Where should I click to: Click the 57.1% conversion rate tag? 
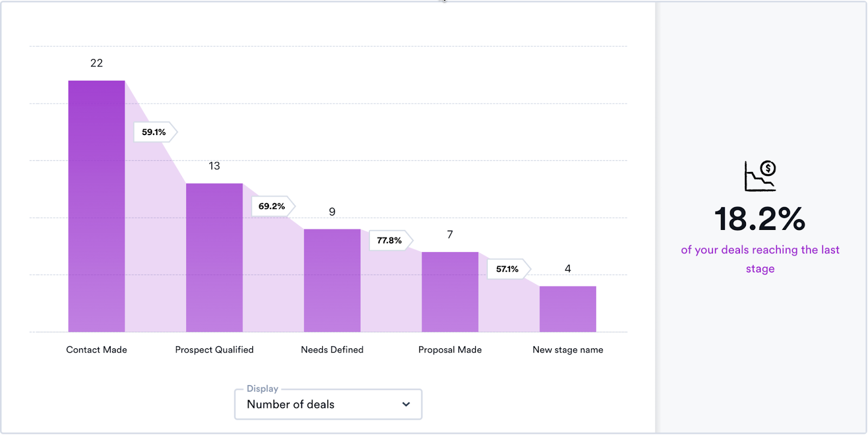coord(509,269)
